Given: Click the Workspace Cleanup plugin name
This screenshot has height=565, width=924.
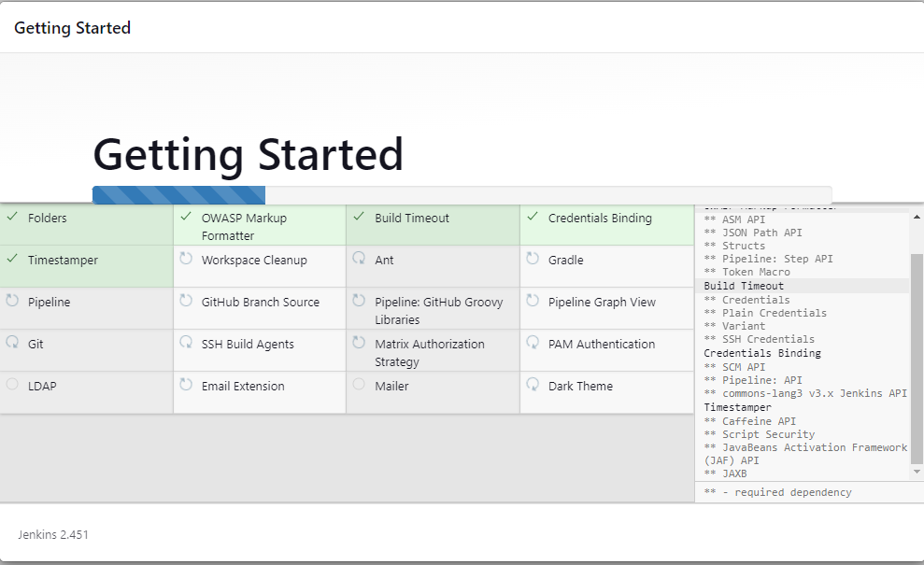Looking at the screenshot, I should coord(254,260).
